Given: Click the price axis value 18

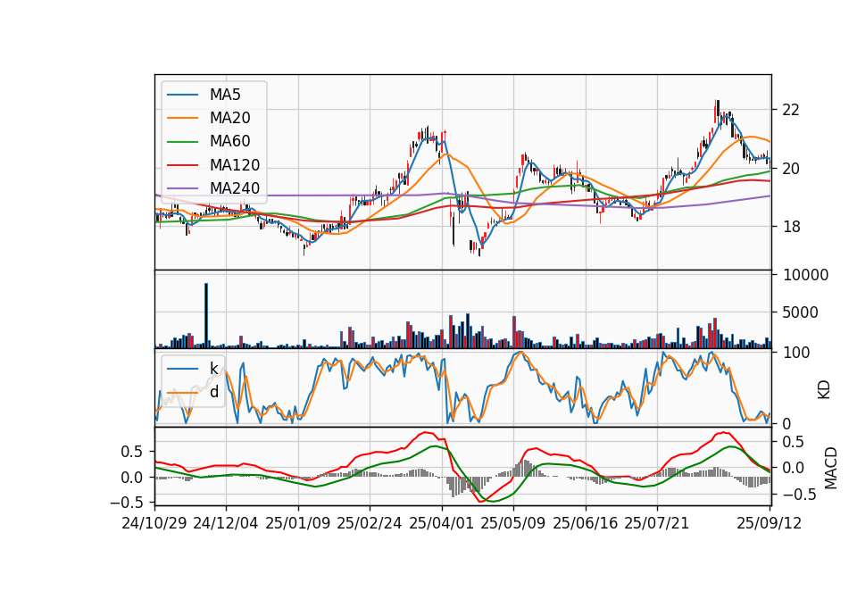Looking at the screenshot, I should [x=791, y=227].
